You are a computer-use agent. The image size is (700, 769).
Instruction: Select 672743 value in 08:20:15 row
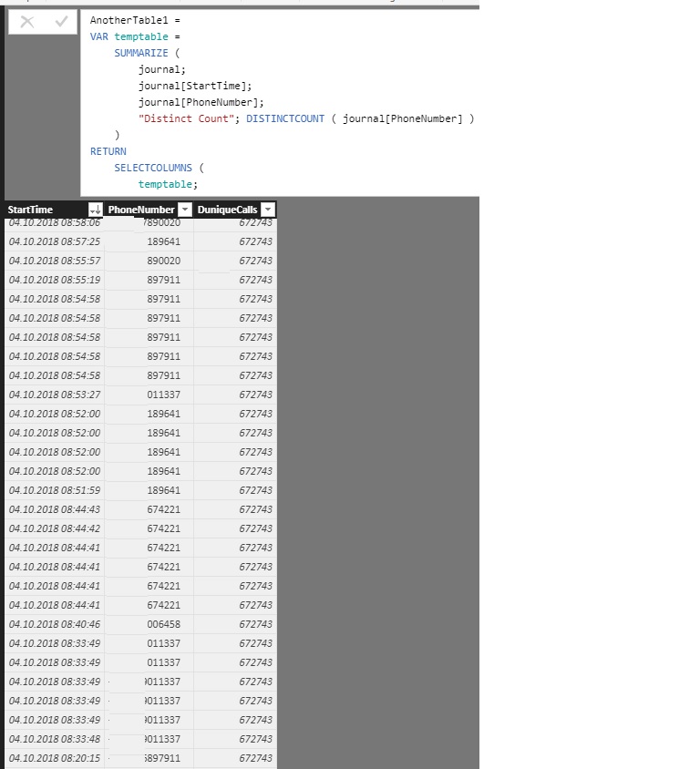(235, 758)
